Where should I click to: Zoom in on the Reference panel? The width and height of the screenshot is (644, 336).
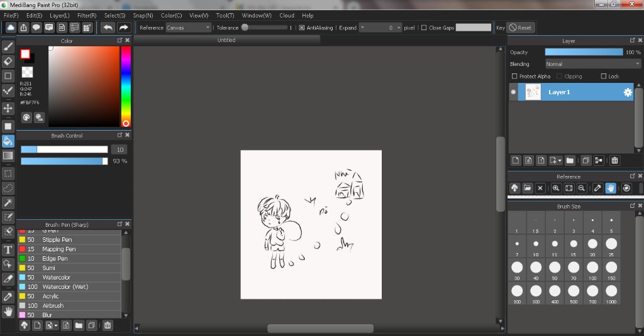pyautogui.click(x=556, y=188)
